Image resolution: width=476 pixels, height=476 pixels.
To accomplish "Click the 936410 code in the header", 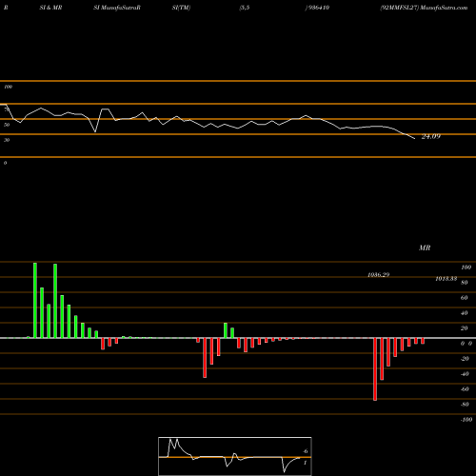I will click(319, 8).
